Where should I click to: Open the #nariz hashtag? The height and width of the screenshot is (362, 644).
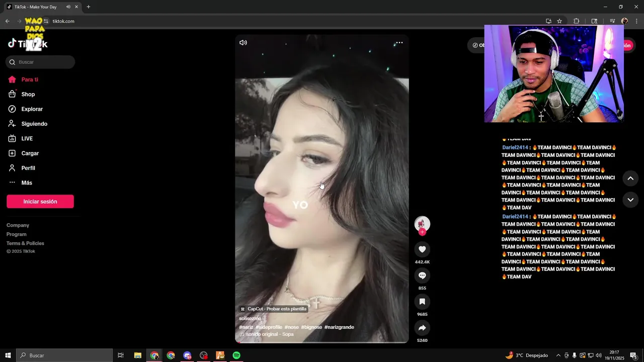click(x=246, y=327)
